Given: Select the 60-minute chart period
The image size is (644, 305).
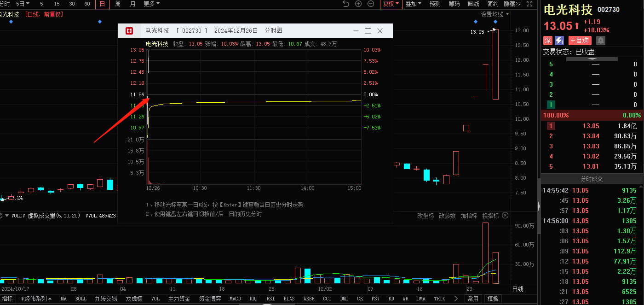Looking at the screenshot, I should pos(87,4).
